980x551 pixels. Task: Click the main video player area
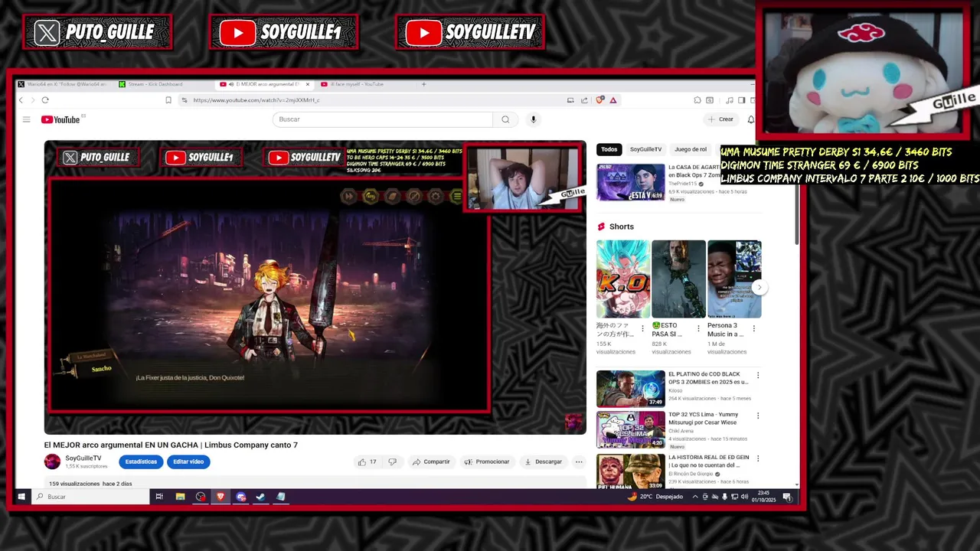tap(315, 288)
